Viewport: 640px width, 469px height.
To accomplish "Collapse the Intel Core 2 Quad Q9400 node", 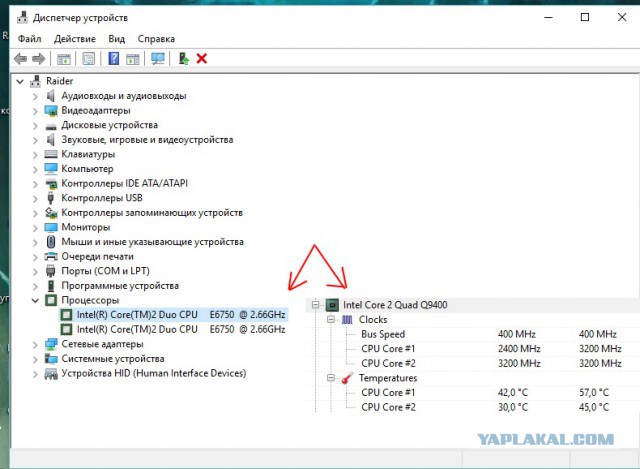I will point(316,305).
